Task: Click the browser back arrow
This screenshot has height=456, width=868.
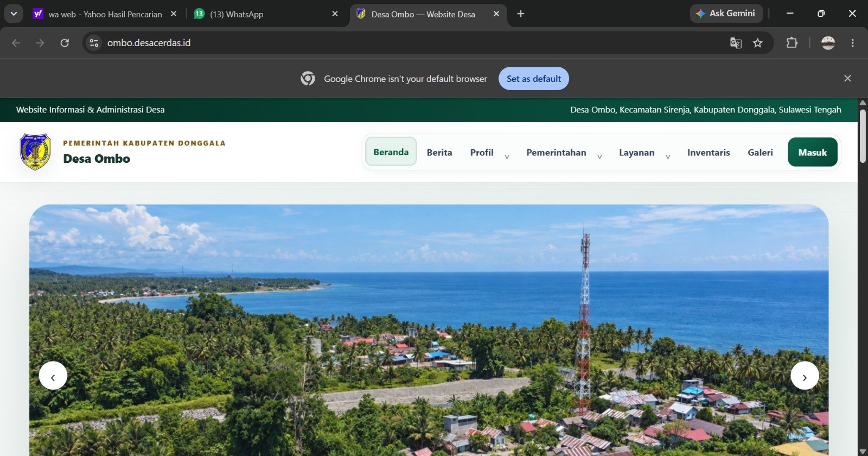Action: (16, 43)
